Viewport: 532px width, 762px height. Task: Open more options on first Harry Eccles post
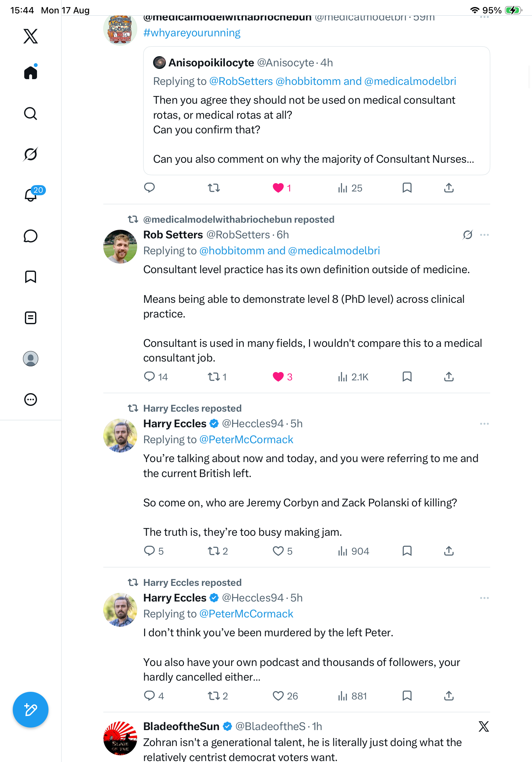pos(484,424)
